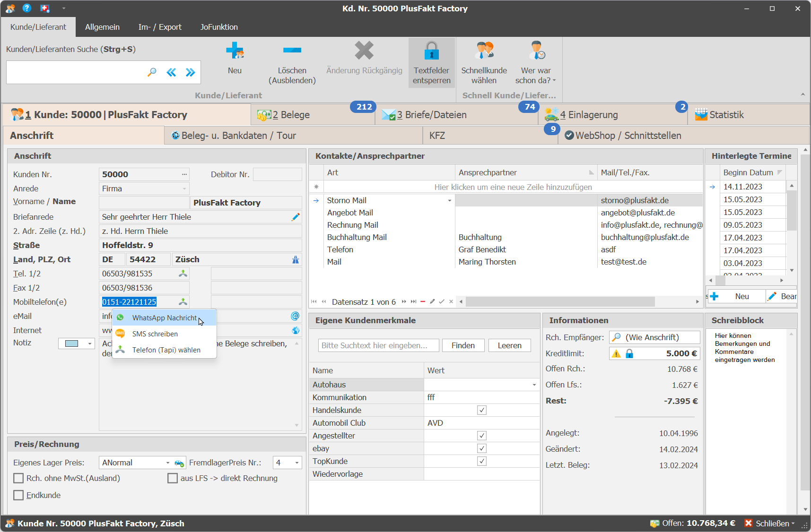The image size is (811, 532).
Task: Click the motorway route icon beside Züsch
Action: pyautogui.click(x=296, y=259)
